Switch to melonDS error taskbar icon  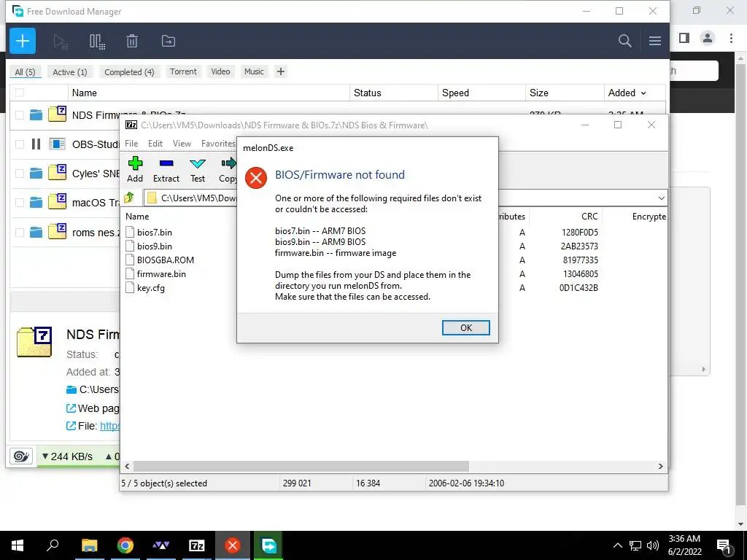click(x=233, y=545)
